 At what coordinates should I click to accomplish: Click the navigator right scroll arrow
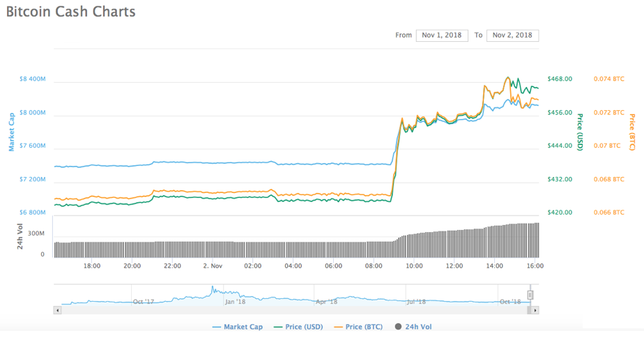tap(535, 310)
